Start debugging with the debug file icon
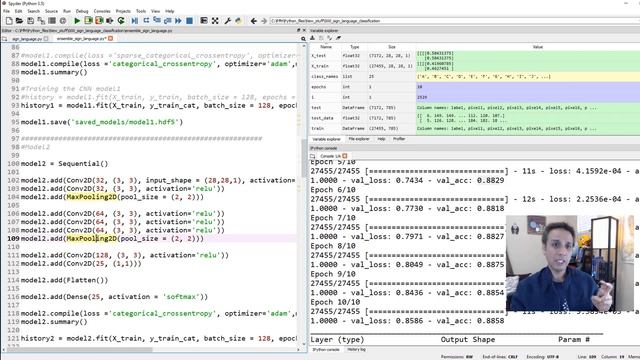The width and height of the screenshot is (640, 360). tap(135, 20)
